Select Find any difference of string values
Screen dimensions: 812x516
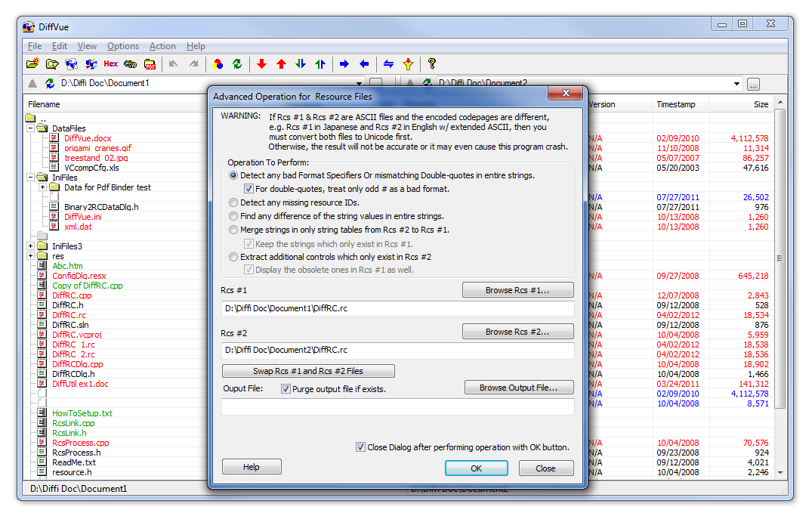(x=233, y=216)
